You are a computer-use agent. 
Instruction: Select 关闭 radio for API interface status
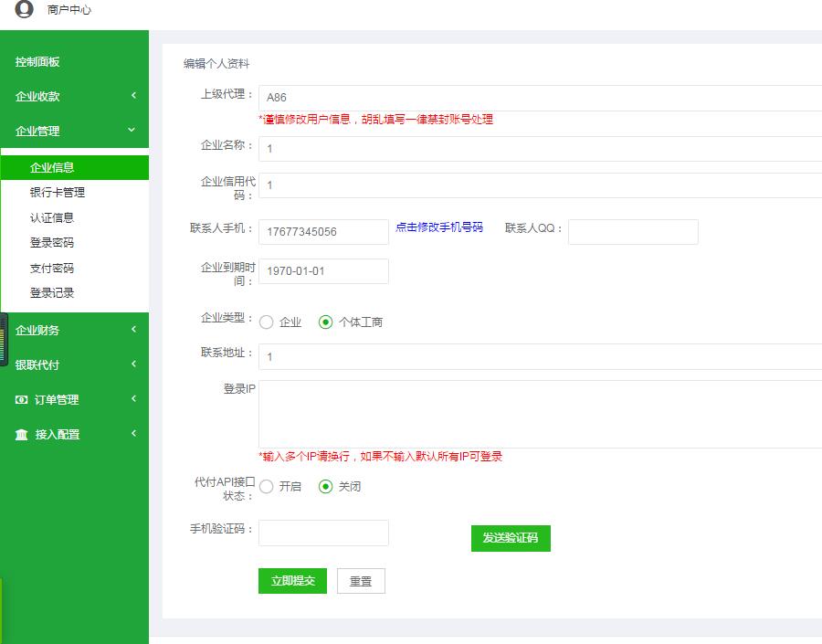[325, 487]
